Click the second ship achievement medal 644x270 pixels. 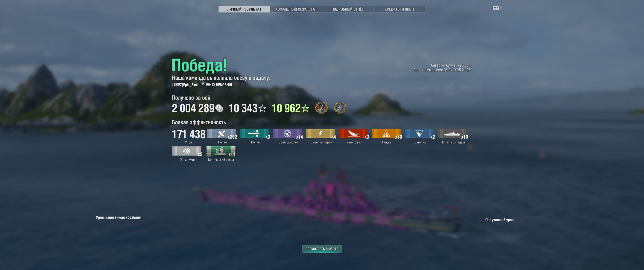340,108
